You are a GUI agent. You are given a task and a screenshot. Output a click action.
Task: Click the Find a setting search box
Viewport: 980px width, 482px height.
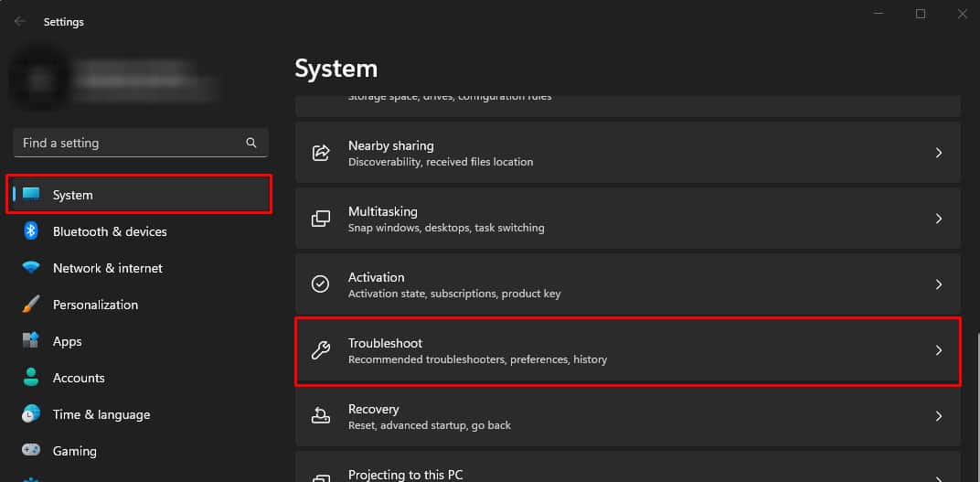tap(141, 143)
